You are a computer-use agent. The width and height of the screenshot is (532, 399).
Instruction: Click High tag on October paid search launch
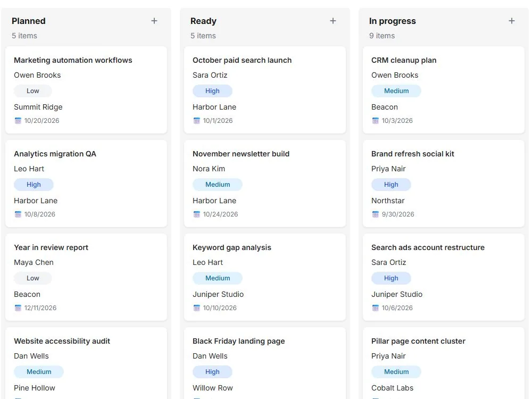point(212,91)
